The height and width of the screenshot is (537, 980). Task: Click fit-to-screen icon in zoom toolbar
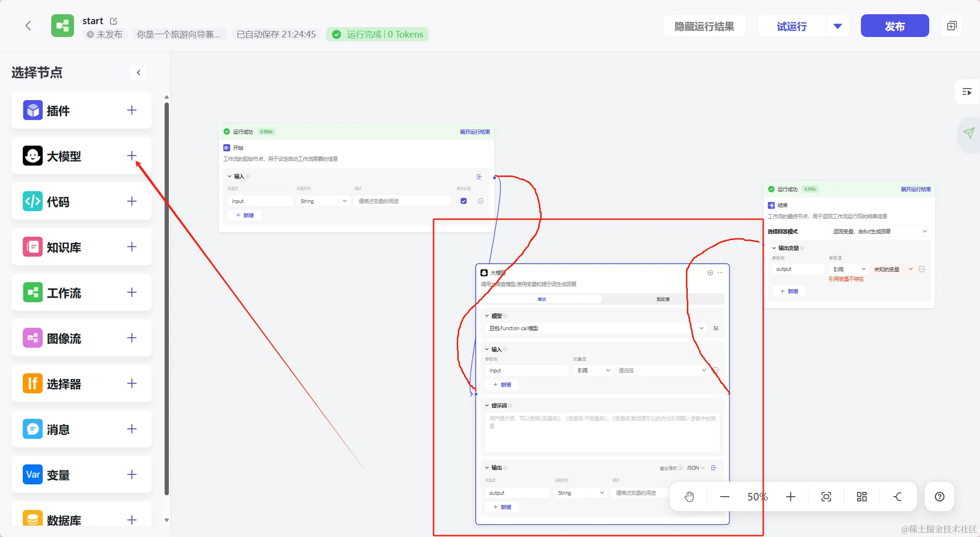[826, 497]
